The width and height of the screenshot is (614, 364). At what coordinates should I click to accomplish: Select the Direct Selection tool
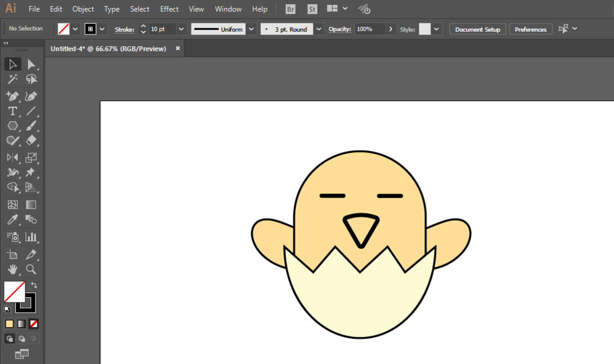[31, 64]
